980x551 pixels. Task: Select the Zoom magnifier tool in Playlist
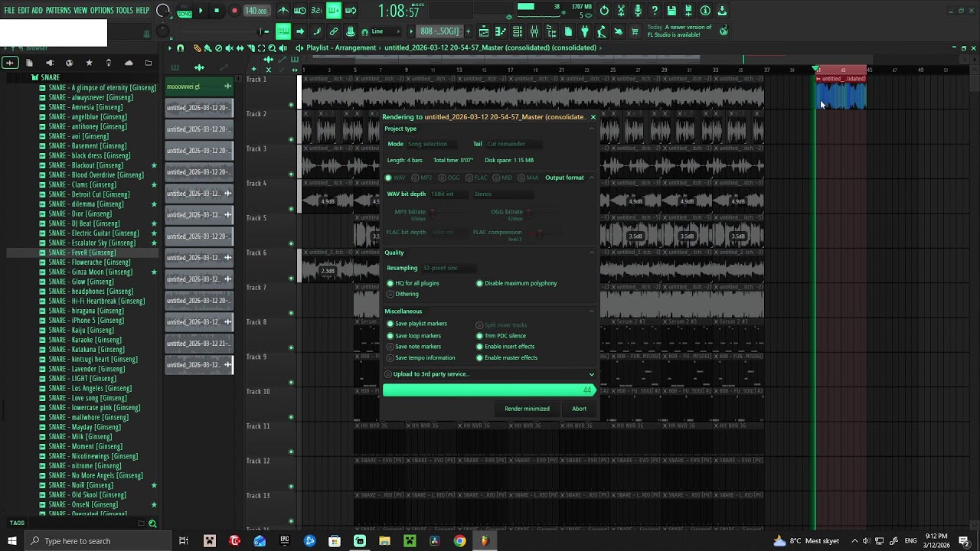pyautogui.click(x=272, y=48)
